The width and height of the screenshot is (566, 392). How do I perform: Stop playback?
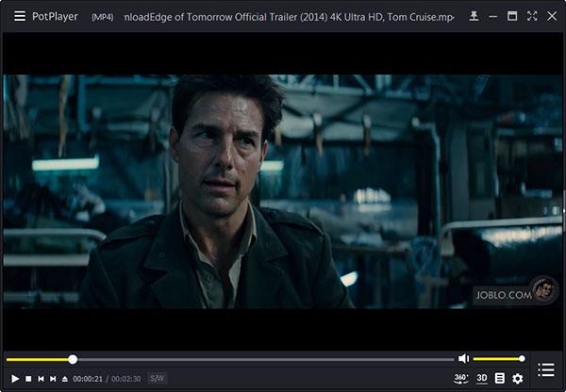(28, 379)
